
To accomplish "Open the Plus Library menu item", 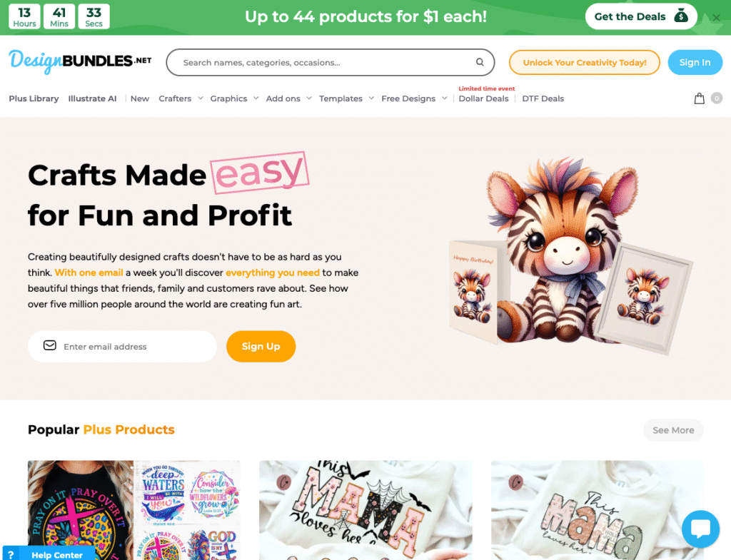I will point(34,98).
